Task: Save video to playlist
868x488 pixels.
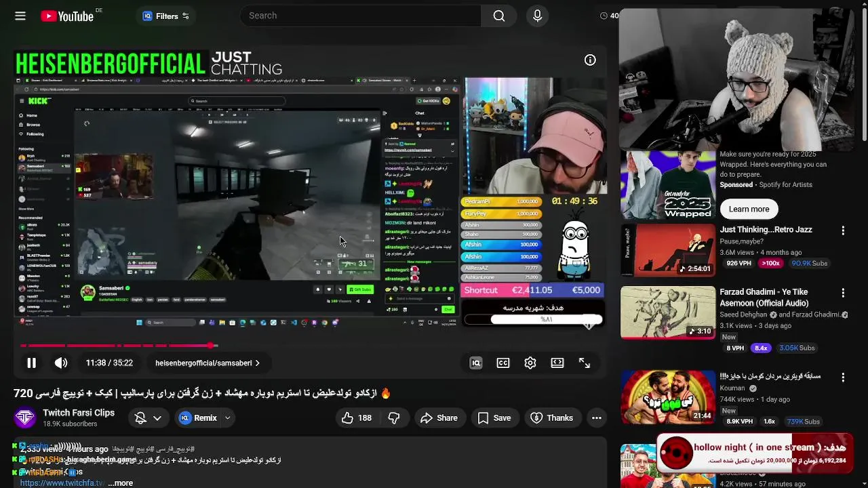Action: pos(494,418)
